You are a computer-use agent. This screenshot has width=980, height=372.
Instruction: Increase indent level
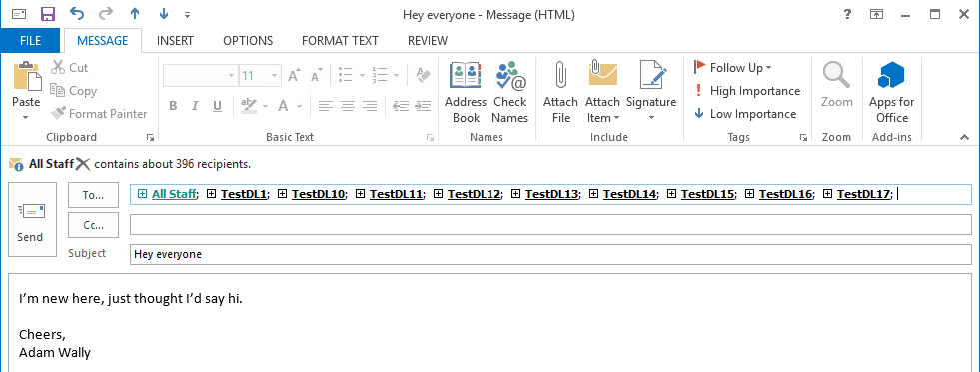424,106
